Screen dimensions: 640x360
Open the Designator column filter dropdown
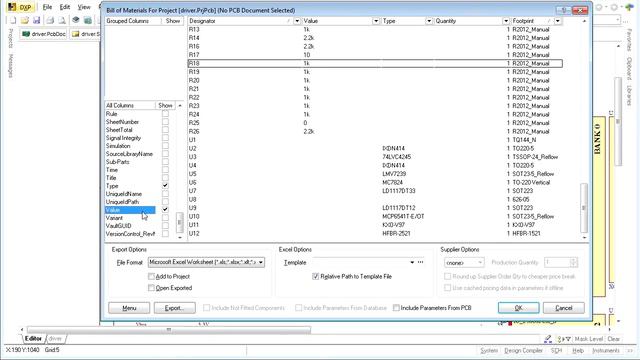coord(297,21)
